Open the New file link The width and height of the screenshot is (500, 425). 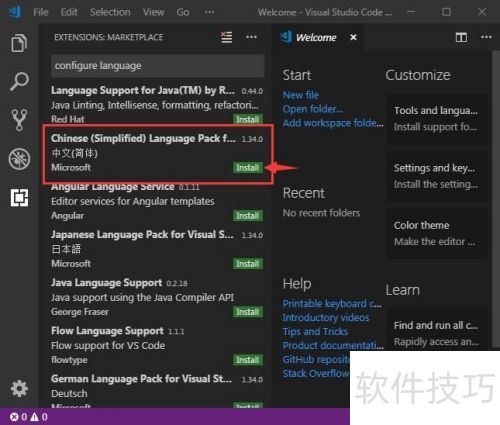tap(301, 95)
